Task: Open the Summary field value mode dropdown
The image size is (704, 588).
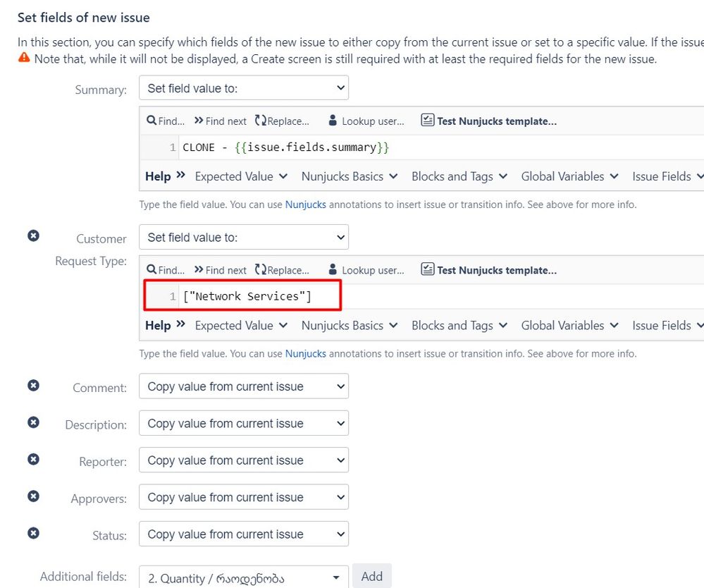Action: pos(244,88)
